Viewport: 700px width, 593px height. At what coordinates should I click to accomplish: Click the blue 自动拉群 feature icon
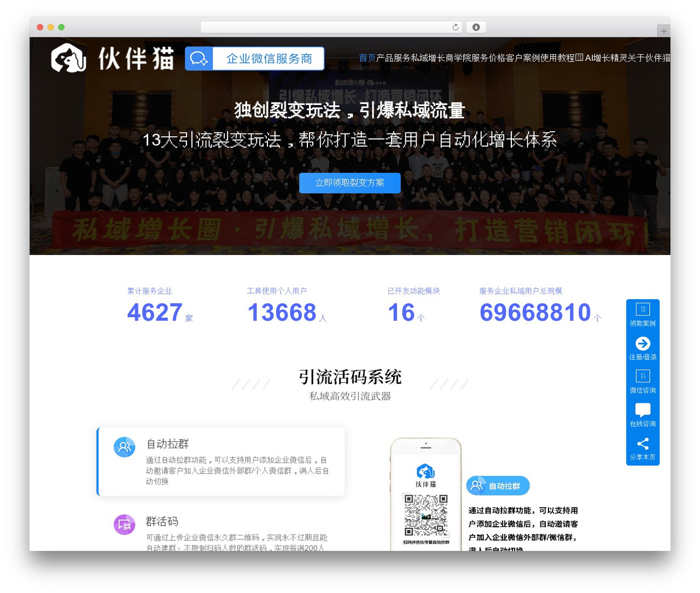tap(124, 447)
